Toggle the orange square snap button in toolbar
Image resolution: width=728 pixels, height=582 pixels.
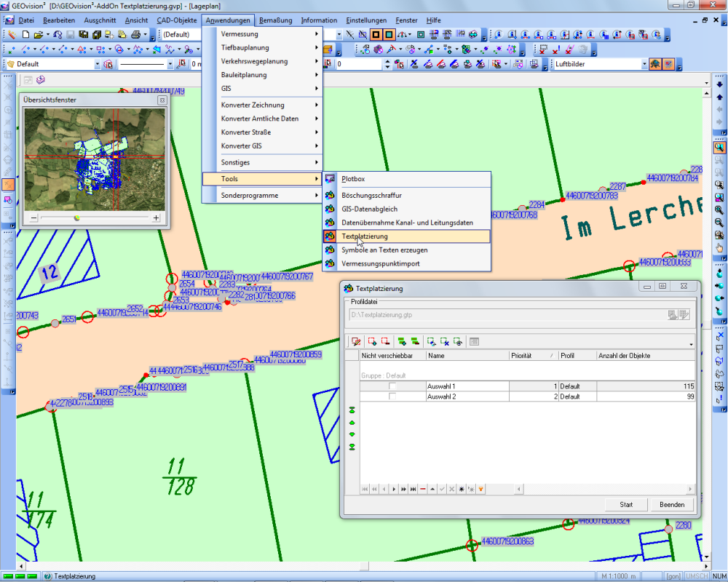pyautogui.click(x=376, y=34)
